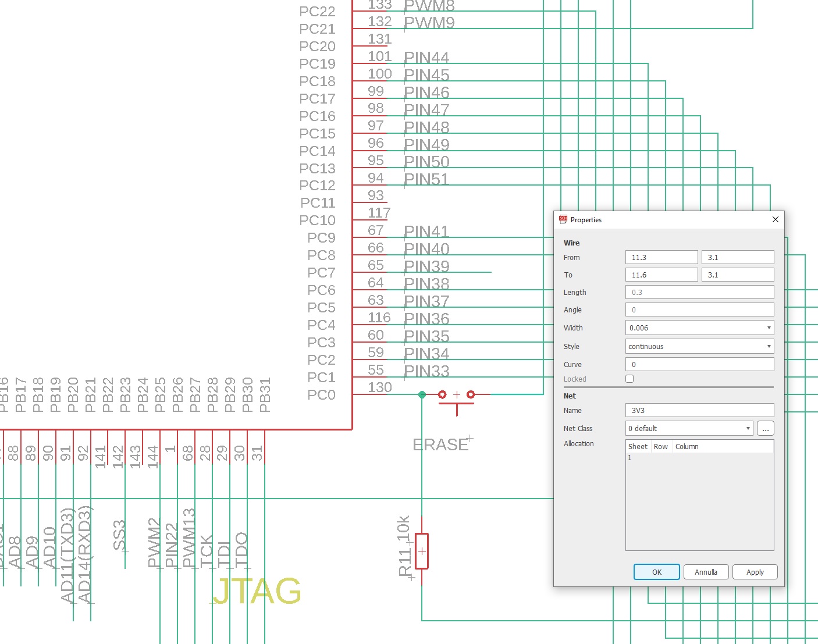
Task: Click the Properties dialog title bar icon
Action: [562, 219]
